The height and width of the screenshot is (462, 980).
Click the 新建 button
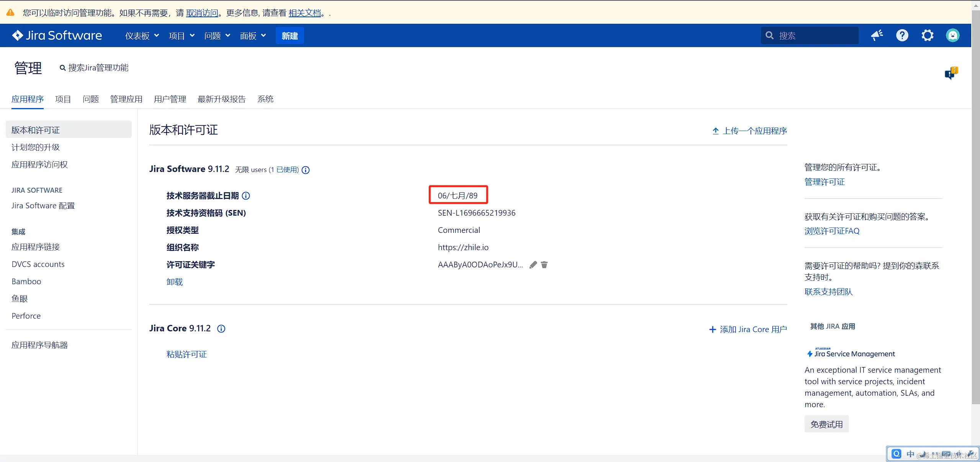tap(290, 36)
